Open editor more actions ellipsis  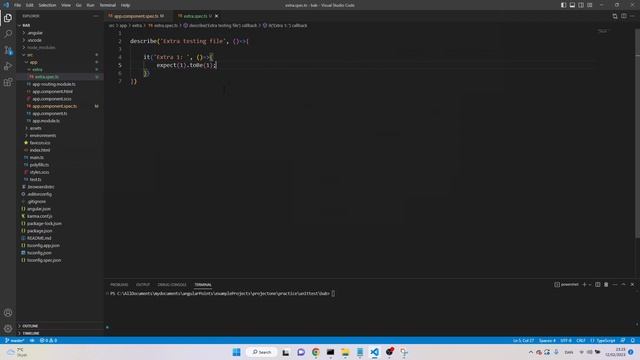[x=633, y=16]
